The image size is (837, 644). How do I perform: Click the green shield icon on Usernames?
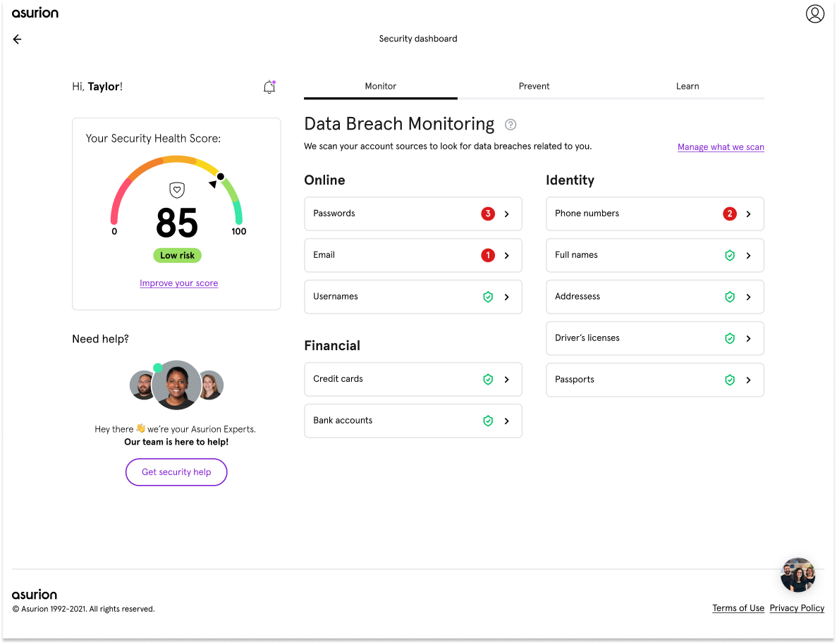point(488,297)
